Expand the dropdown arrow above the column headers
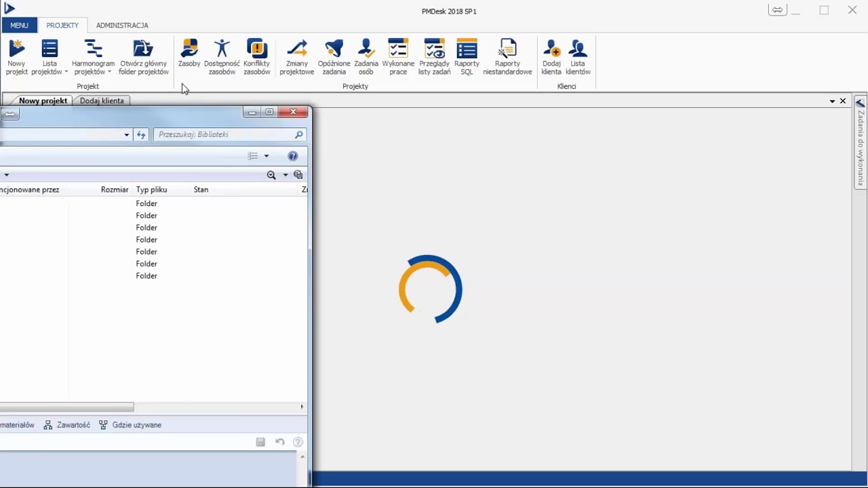Screen dimensions: 868x488 click(x=7, y=175)
